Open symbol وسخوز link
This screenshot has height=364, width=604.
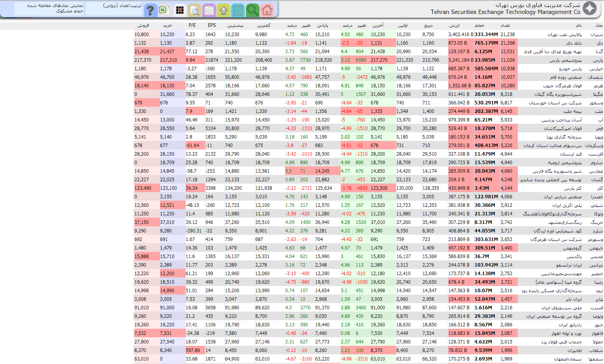[x=596, y=103]
